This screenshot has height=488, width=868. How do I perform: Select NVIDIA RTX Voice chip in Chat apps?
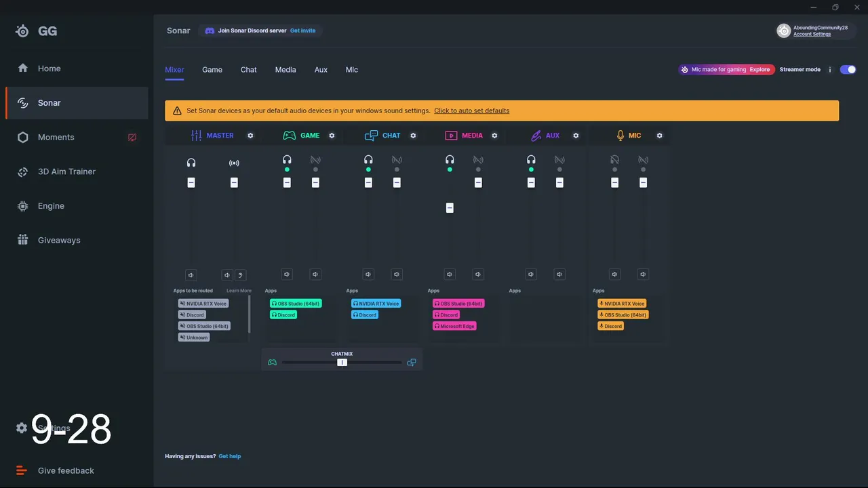pyautogui.click(x=376, y=304)
